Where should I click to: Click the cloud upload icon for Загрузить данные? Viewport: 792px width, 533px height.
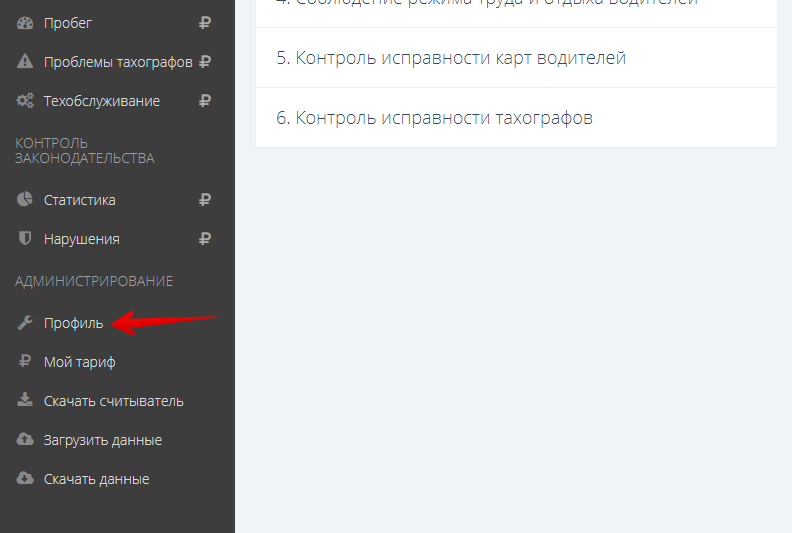[x=25, y=439]
